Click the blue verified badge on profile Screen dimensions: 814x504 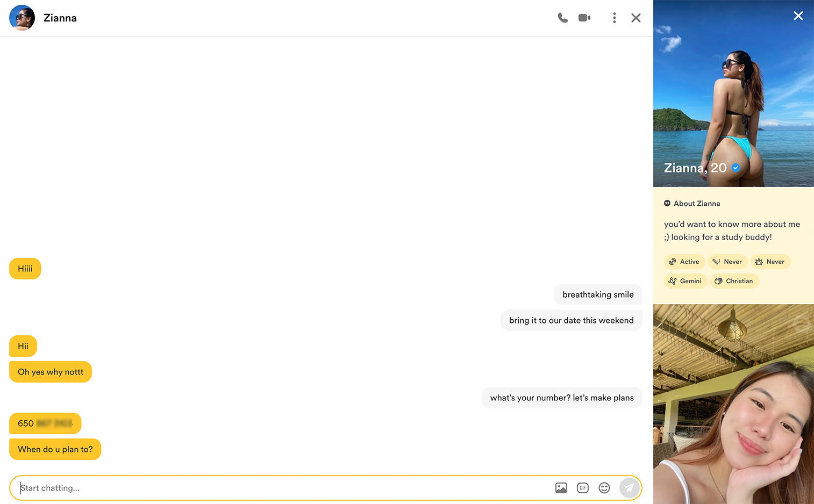point(736,168)
